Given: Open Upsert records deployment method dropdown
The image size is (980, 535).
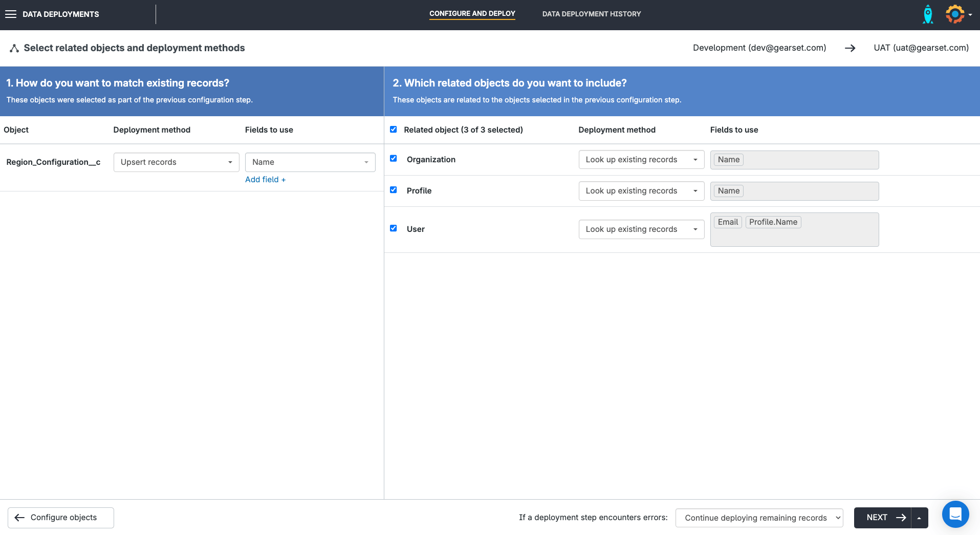Looking at the screenshot, I should click(176, 162).
